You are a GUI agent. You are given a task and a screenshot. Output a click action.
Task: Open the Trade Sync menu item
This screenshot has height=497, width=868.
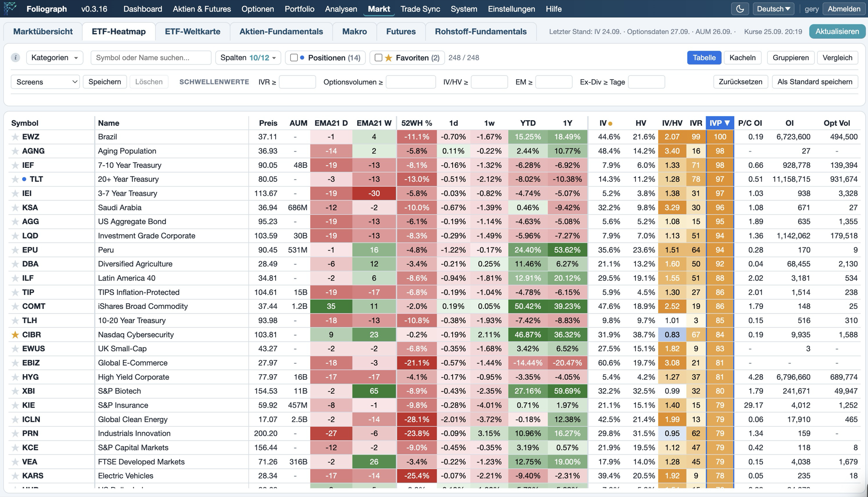pos(420,9)
